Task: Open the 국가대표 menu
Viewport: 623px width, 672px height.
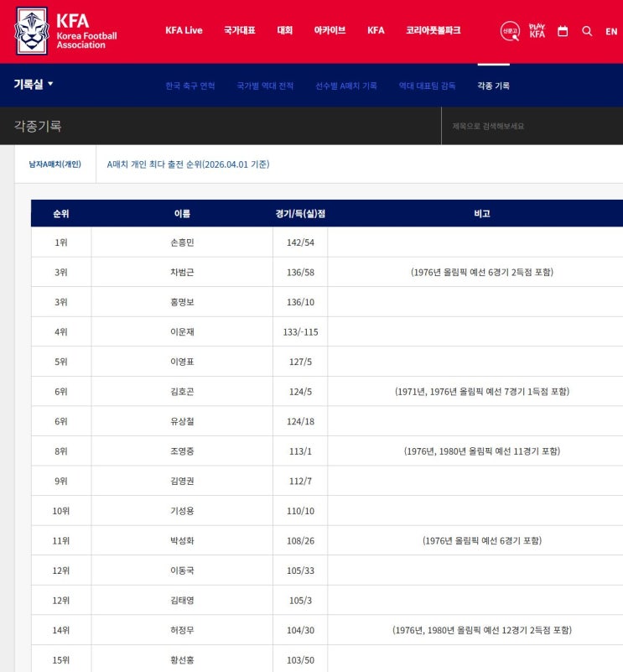Action: pos(240,30)
